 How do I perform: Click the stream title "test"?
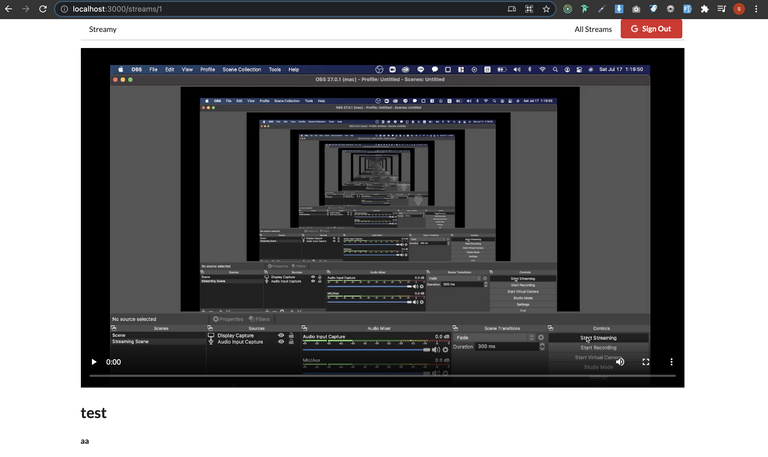click(x=94, y=413)
